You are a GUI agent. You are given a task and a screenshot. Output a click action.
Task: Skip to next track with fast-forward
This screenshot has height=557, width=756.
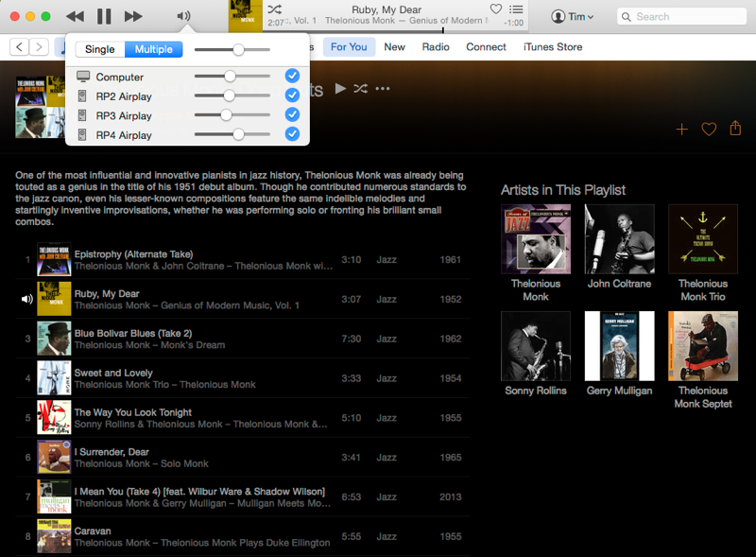coord(133,16)
